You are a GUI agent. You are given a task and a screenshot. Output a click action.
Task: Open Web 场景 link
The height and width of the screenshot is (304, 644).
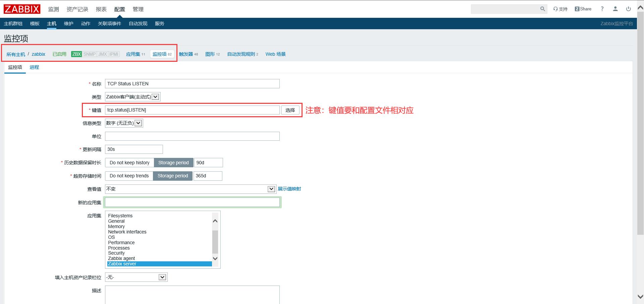tap(276, 54)
